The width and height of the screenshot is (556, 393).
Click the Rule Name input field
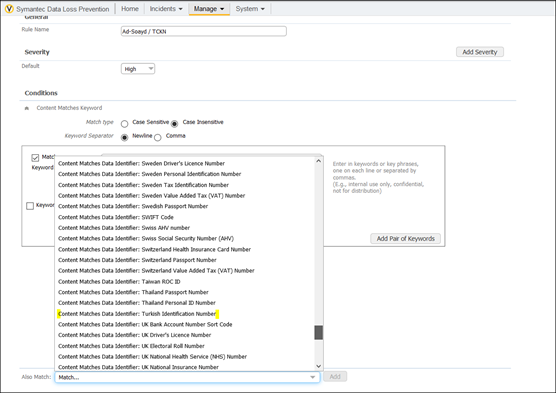[x=204, y=31]
